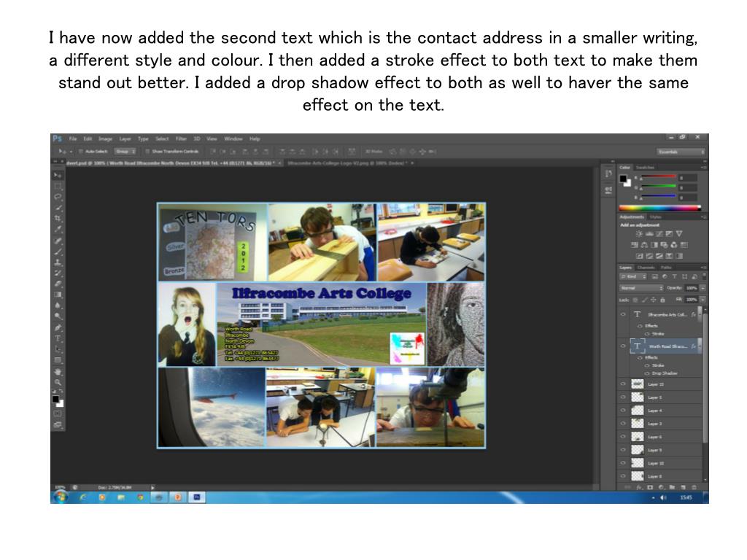Image resolution: width=747 pixels, height=560 pixels.
Task: Select the Blur tool
Action: (58, 306)
